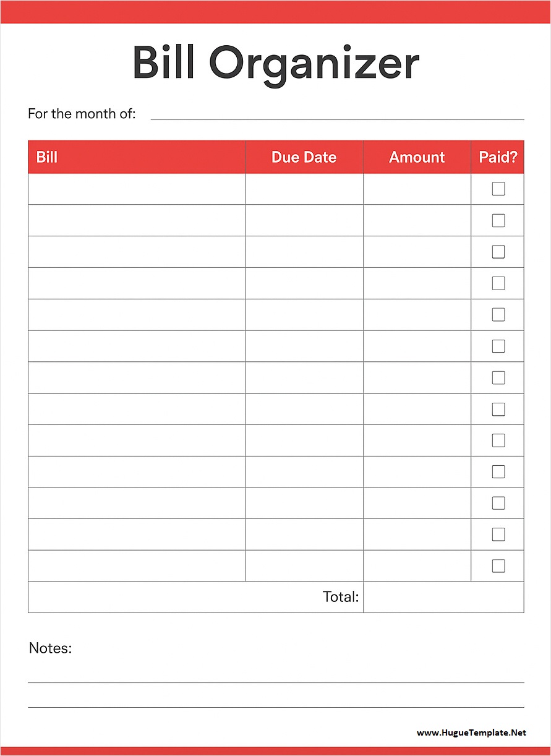Screen dimensions: 551x756
Task: Click the first row Due Date cell
Action: click(304, 189)
